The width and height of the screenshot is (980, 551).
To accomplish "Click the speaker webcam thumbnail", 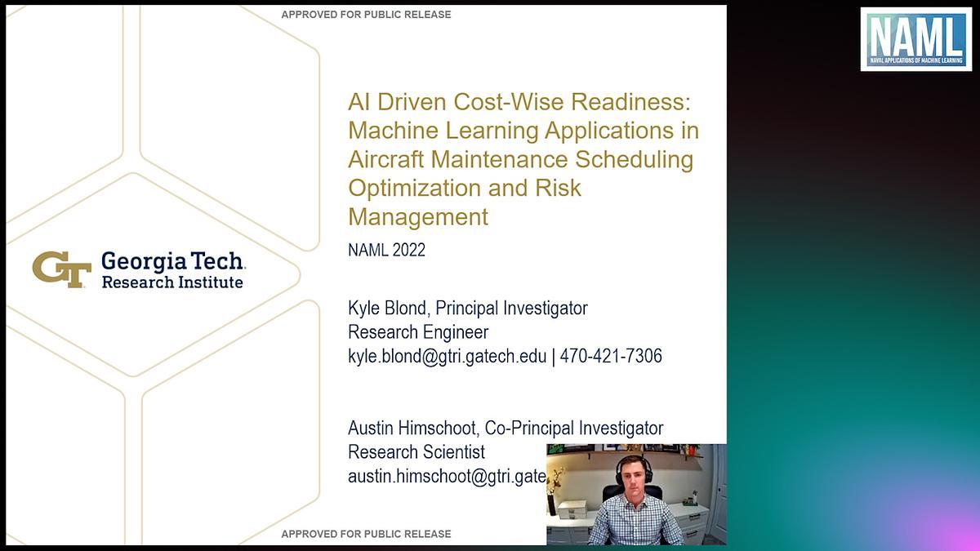I will [636, 495].
